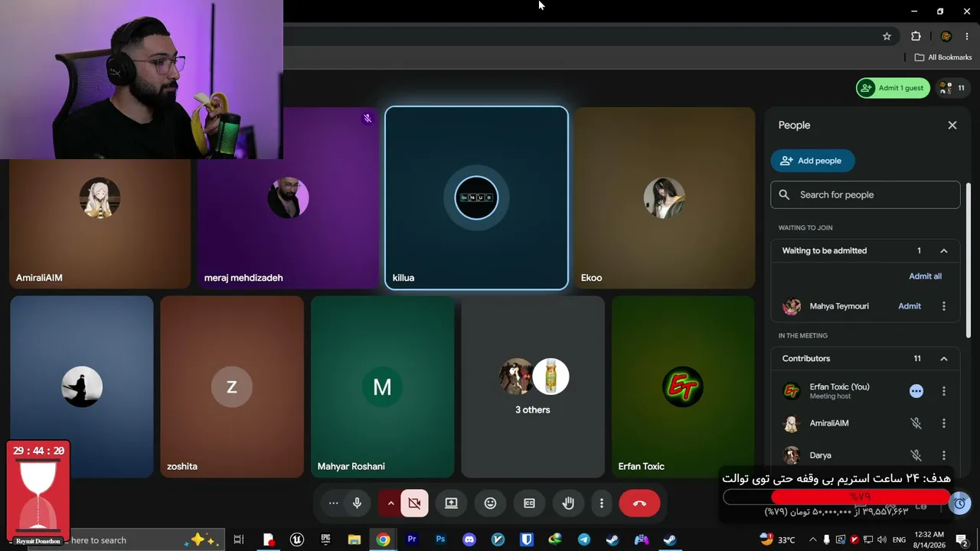Start sharing your screen

(452, 504)
